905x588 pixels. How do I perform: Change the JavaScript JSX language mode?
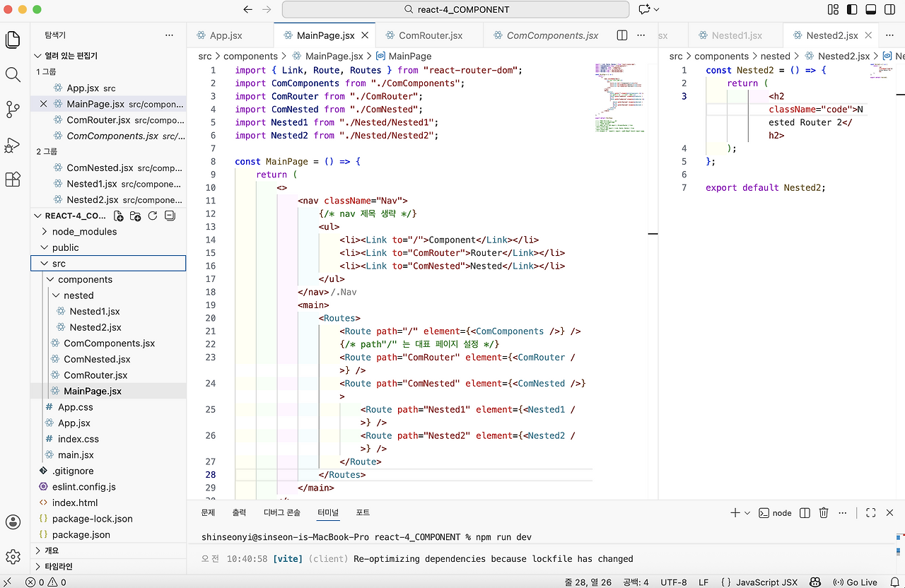pos(766,582)
